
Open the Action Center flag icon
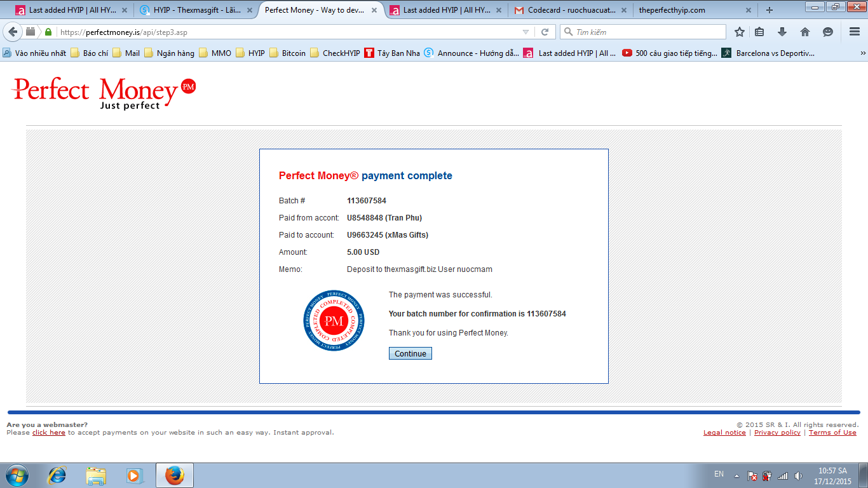[x=752, y=475]
